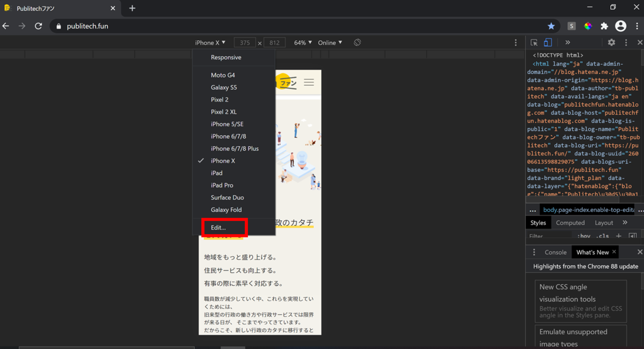644x349 pixels.
Task: Switch to Computed tab
Action: pyautogui.click(x=570, y=223)
